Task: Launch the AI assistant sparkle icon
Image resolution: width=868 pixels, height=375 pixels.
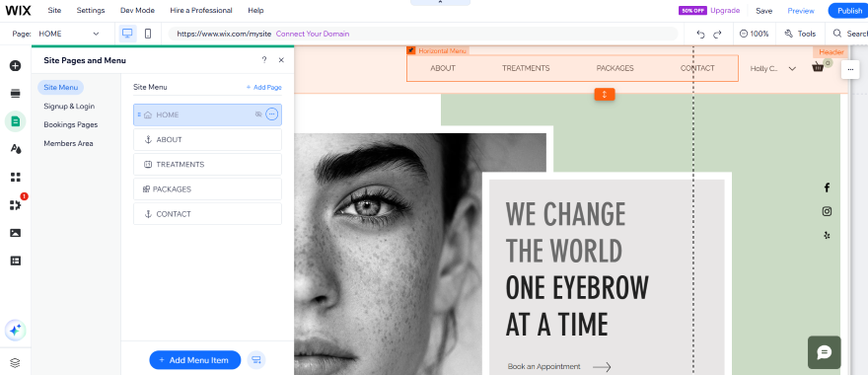Action: tap(16, 331)
